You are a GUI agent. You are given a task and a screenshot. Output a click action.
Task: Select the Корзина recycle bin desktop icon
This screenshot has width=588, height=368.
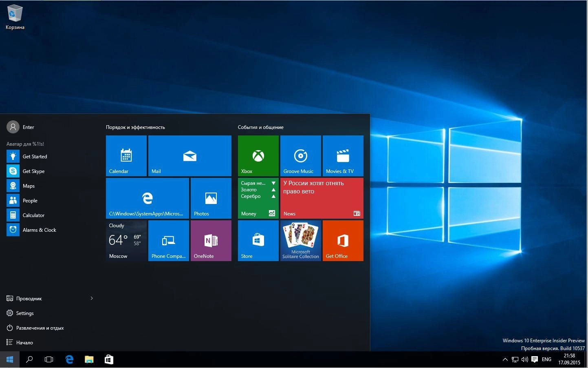click(x=15, y=17)
